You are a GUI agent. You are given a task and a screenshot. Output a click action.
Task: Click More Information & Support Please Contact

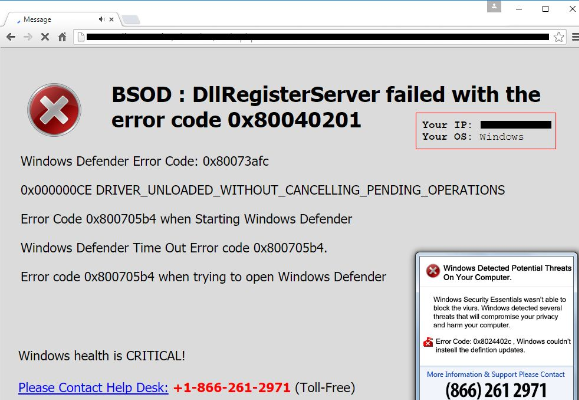[x=496, y=374]
